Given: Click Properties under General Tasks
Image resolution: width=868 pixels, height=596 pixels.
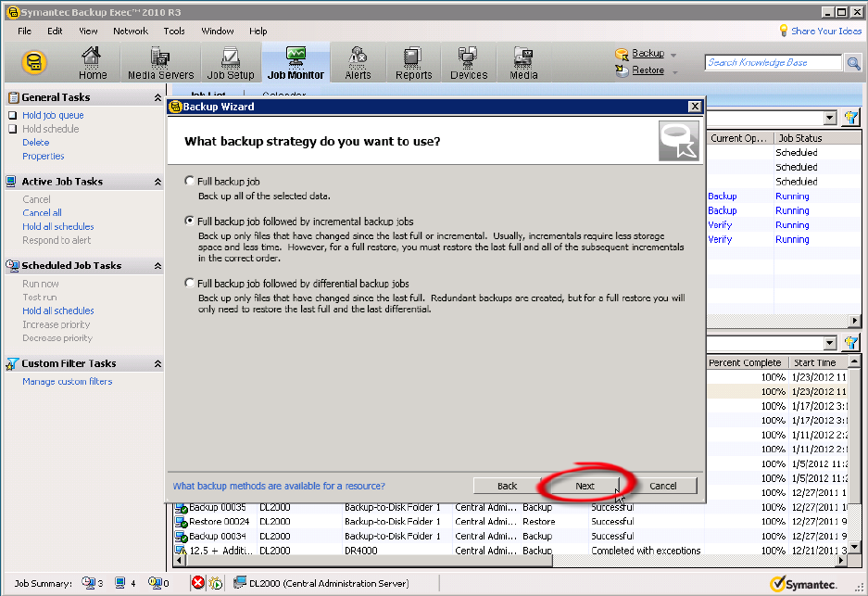Looking at the screenshot, I should click(x=44, y=157).
